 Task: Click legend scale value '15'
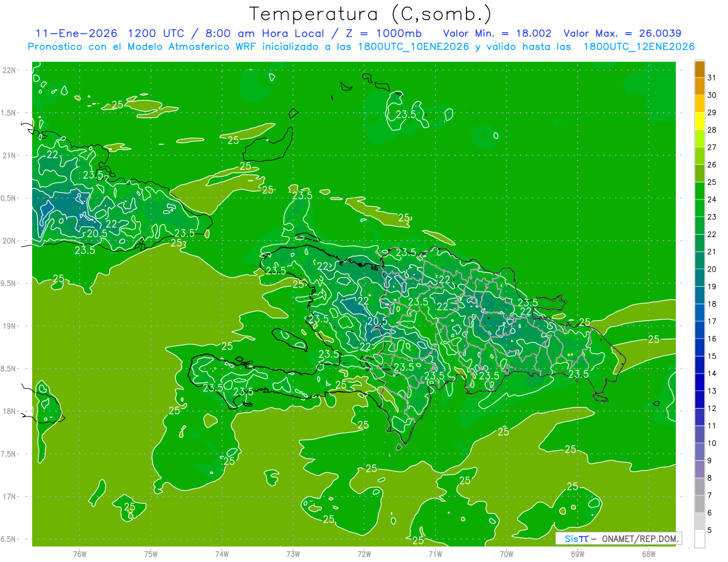click(712, 356)
